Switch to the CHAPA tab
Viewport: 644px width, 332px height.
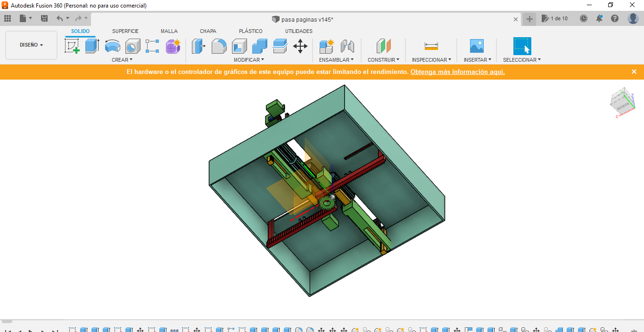tap(208, 31)
